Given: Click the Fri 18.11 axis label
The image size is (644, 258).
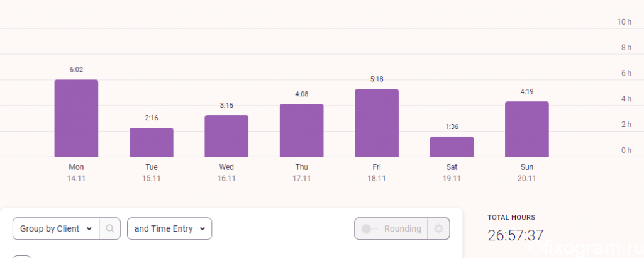Looking at the screenshot, I should pyautogui.click(x=377, y=172).
